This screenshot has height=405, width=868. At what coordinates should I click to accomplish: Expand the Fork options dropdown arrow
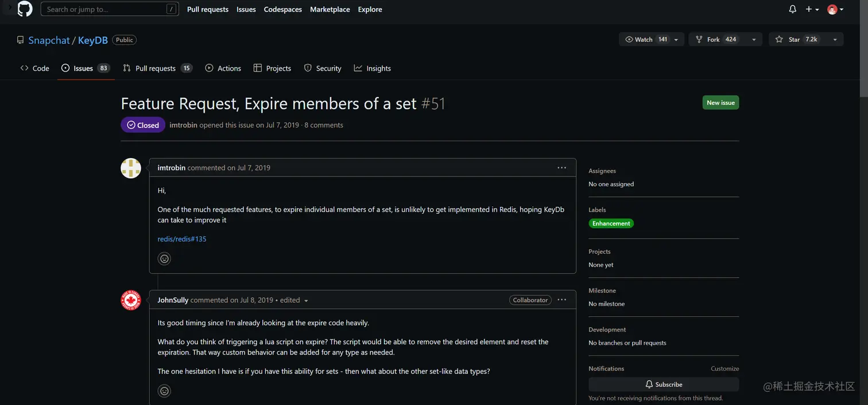[x=754, y=40]
